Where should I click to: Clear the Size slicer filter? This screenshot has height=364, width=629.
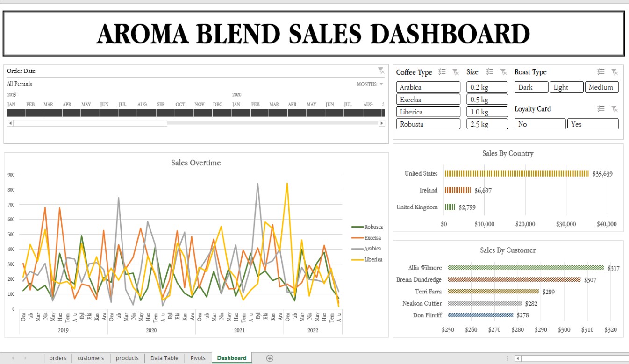click(503, 72)
